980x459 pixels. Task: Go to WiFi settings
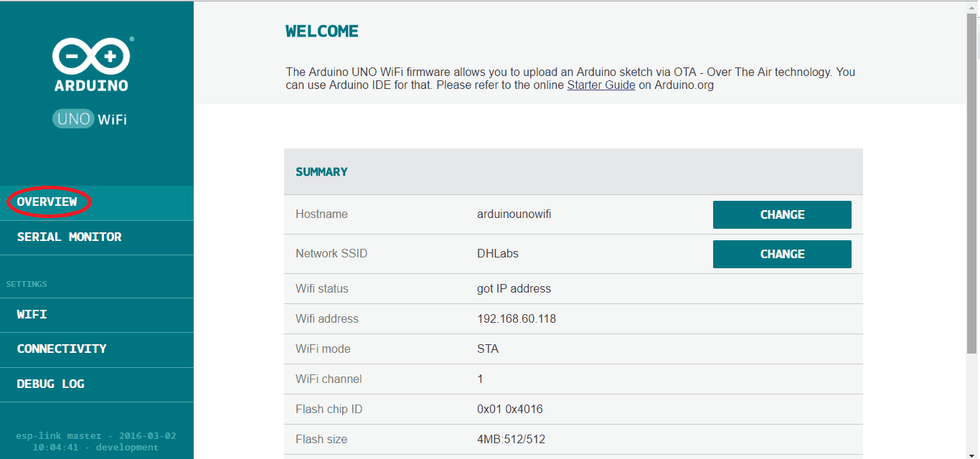point(32,314)
